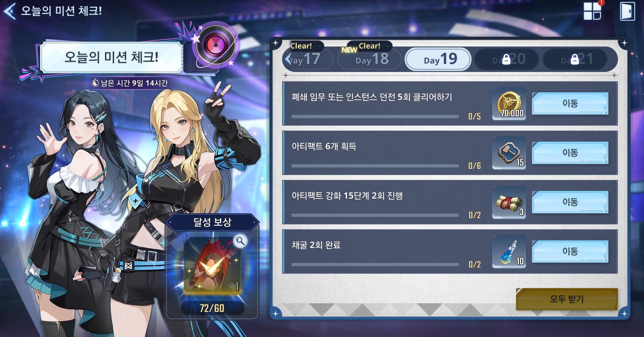644x337 pixels.
Task: Switch to the Day 18 tab
Action: pos(370,60)
